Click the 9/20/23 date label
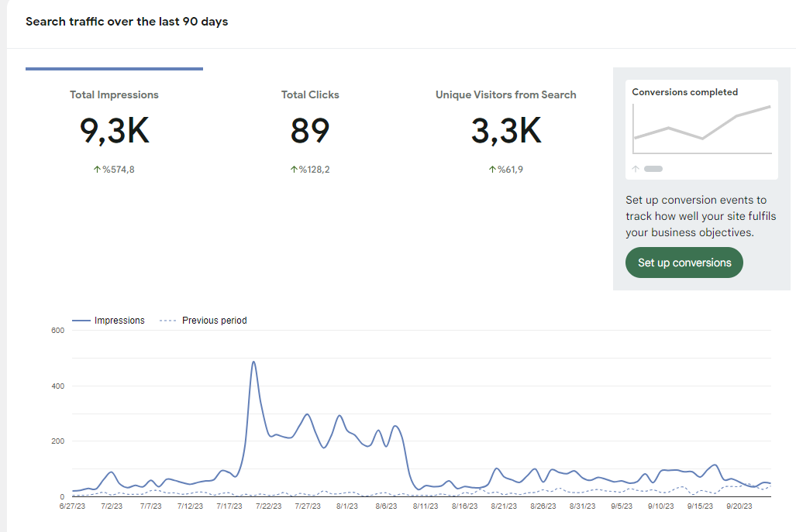 click(x=739, y=506)
